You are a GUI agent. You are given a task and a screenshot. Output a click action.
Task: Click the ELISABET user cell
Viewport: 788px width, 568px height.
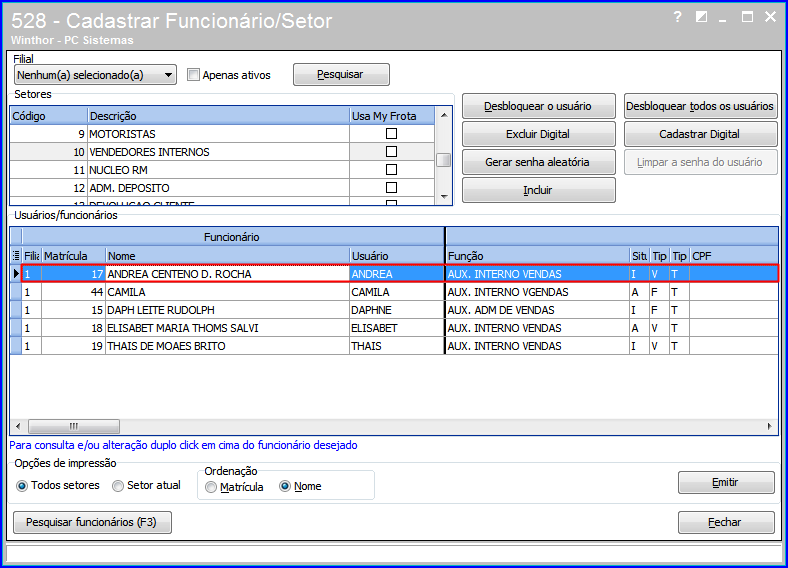pyautogui.click(x=397, y=328)
